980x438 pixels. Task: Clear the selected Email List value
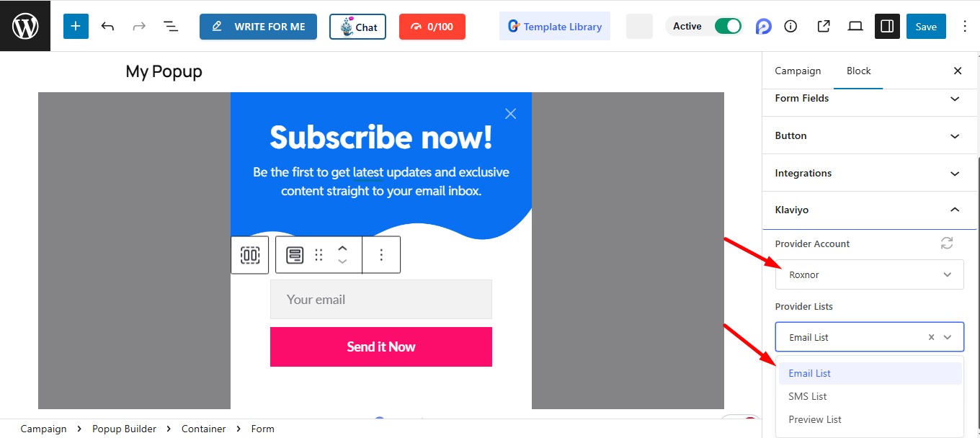[x=931, y=337]
